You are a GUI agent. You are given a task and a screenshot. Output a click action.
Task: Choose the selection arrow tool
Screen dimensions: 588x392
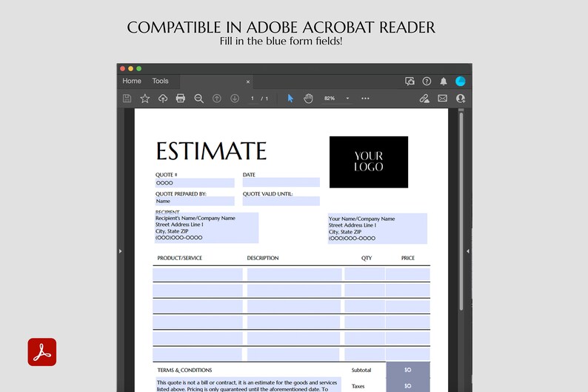point(290,99)
